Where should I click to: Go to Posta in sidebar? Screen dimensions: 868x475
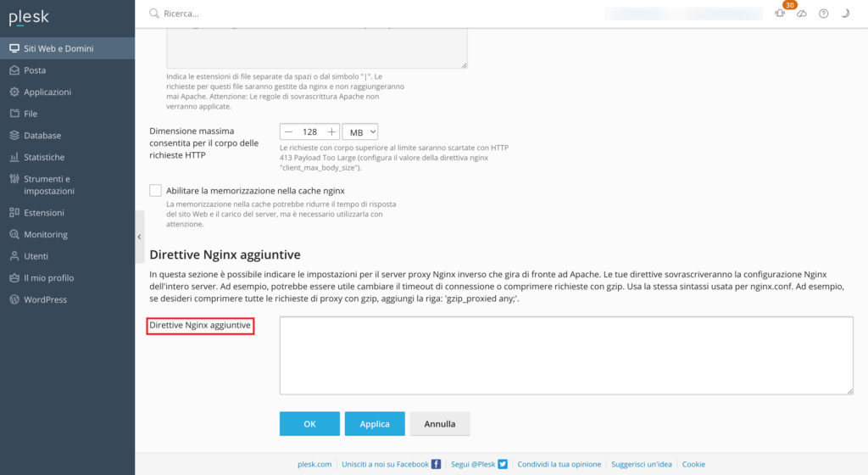[x=68, y=70]
